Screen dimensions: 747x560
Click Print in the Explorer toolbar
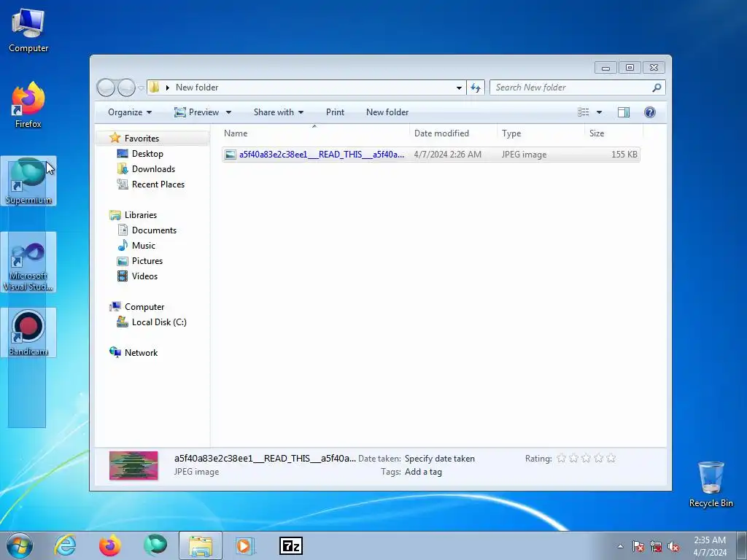point(335,112)
